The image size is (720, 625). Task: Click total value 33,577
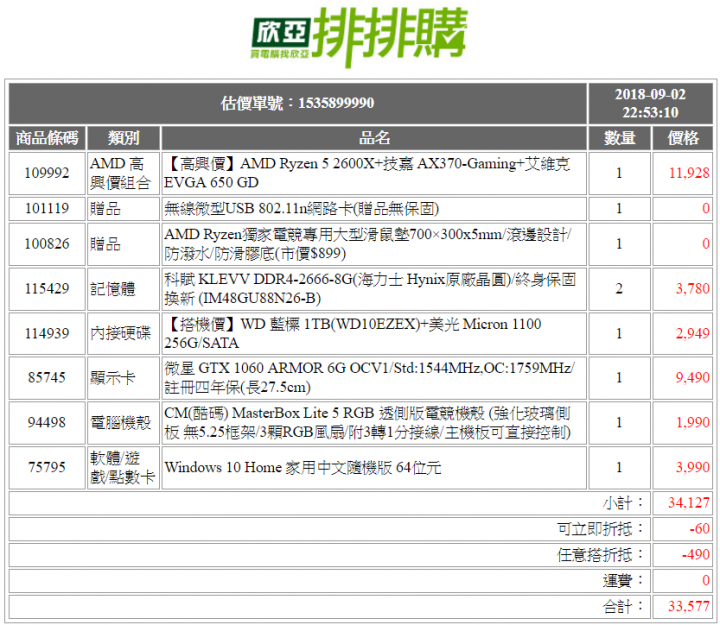click(x=689, y=607)
